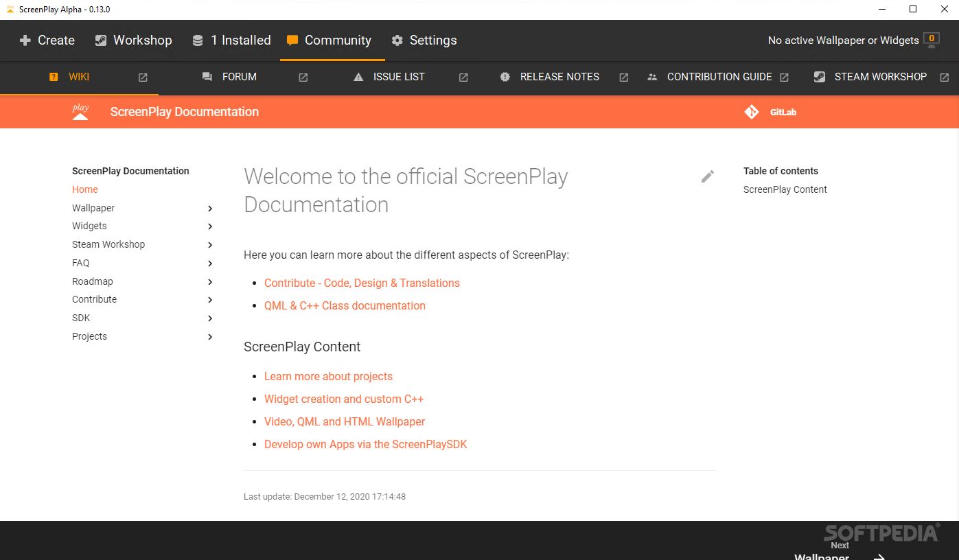Viewport: 959px width, 560px height.
Task: Open the Create tab
Action: click(47, 40)
